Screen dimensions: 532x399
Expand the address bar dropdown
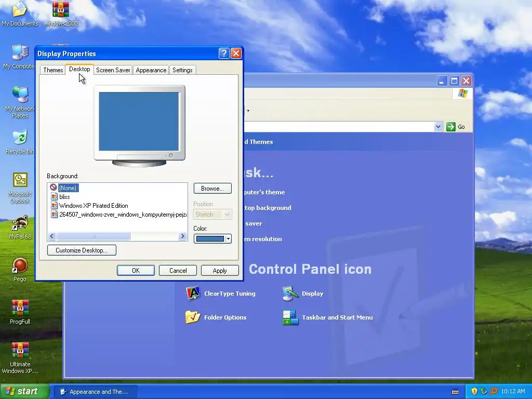(x=438, y=127)
